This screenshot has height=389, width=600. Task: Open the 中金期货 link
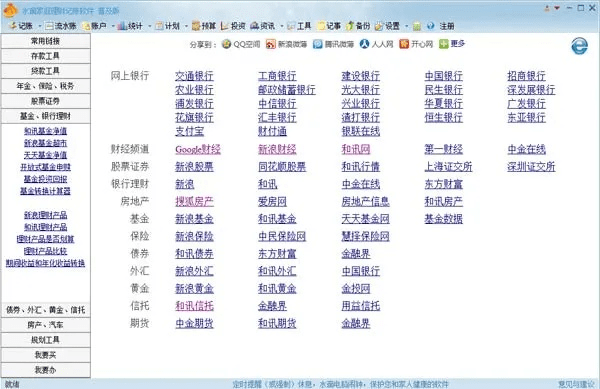click(x=194, y=324)
